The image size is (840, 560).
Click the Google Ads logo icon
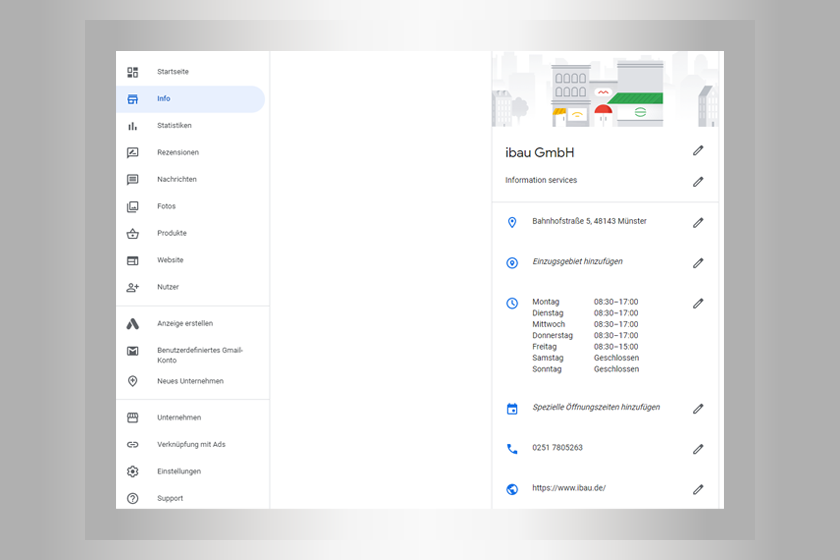point(132,324)
